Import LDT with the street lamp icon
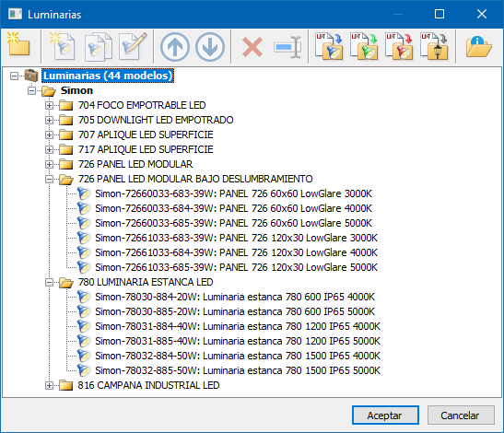This screenshot has width=504, height=433. coord(435,47)
